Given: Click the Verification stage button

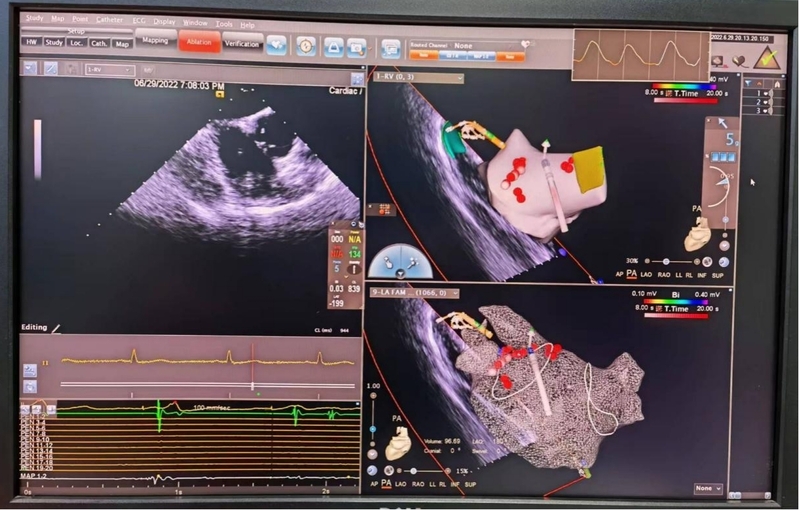Looking at the screenshot, I should point(242,42).
